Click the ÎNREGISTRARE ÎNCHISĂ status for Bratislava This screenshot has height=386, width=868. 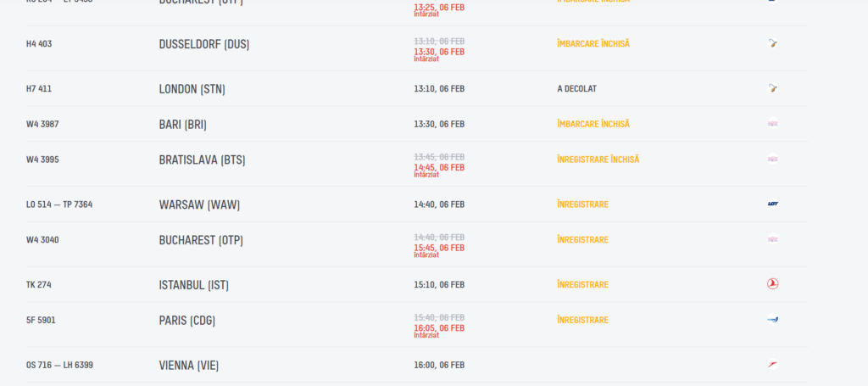(598, 159)
